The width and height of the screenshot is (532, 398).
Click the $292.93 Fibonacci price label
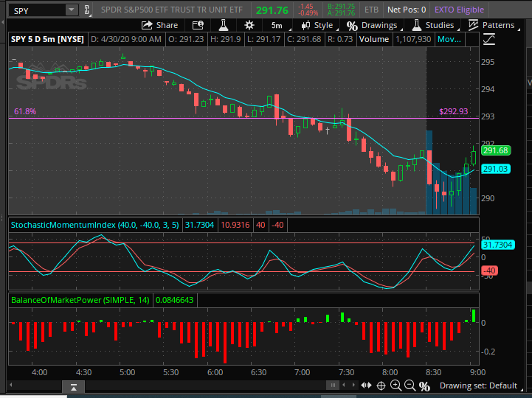(x=453, y=111)
